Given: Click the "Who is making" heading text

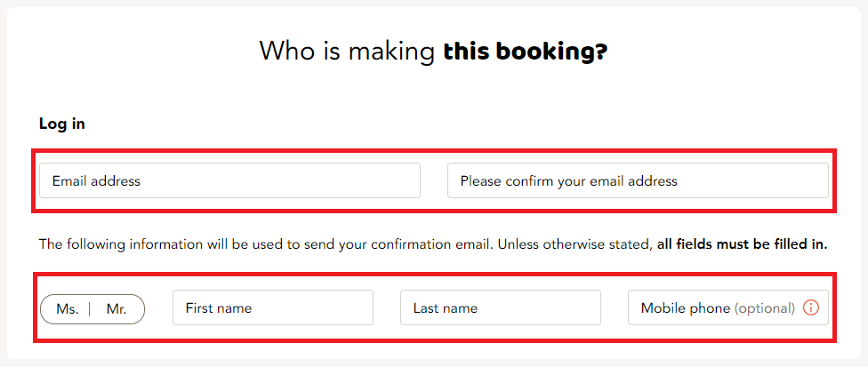Looking at the screenshot, I should pos(347,51).
